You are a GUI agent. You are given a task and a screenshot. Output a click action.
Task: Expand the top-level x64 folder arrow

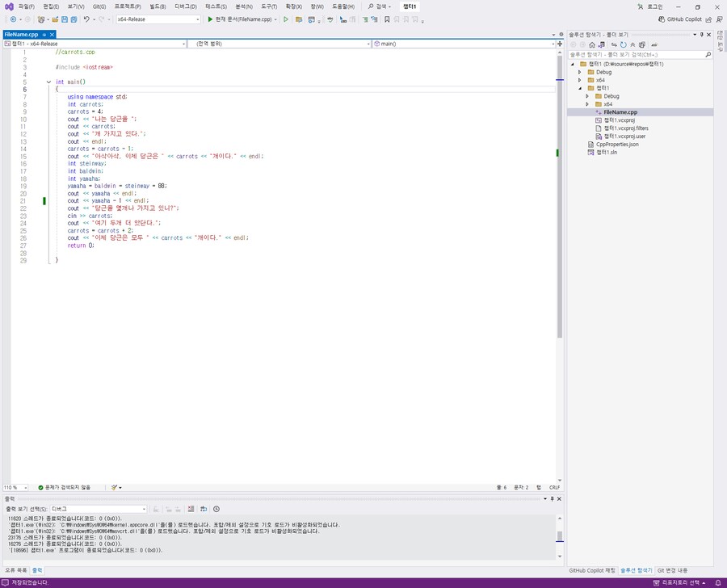click(580, 80)
